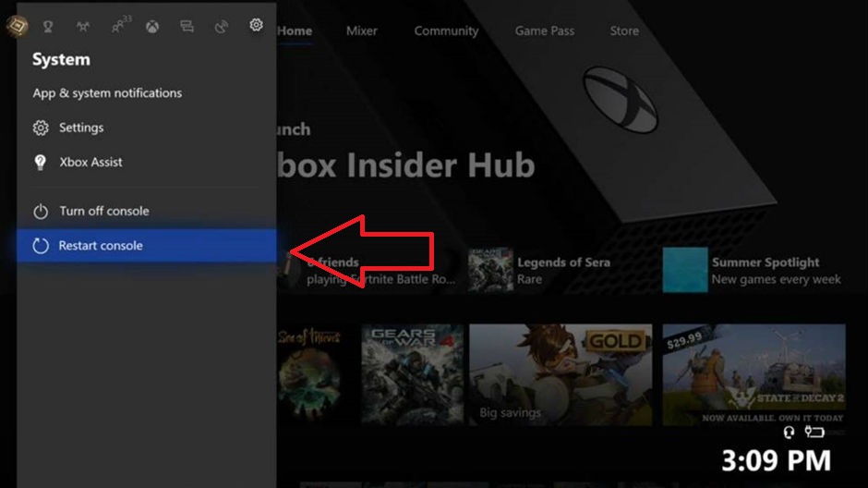Click the Xbox logo on console image
868x488 pixels.
pyautogui.click(x=621, y=100)
